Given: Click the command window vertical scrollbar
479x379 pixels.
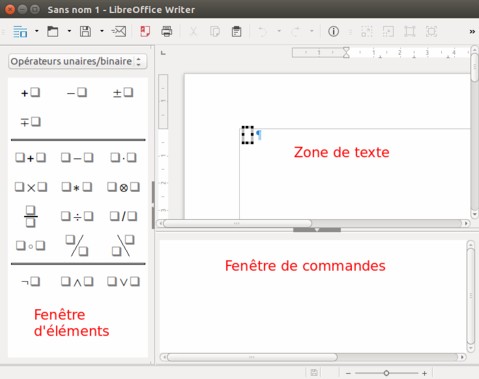Looking at the screenshot, I should pyautogui.click(x=471, y=296).
